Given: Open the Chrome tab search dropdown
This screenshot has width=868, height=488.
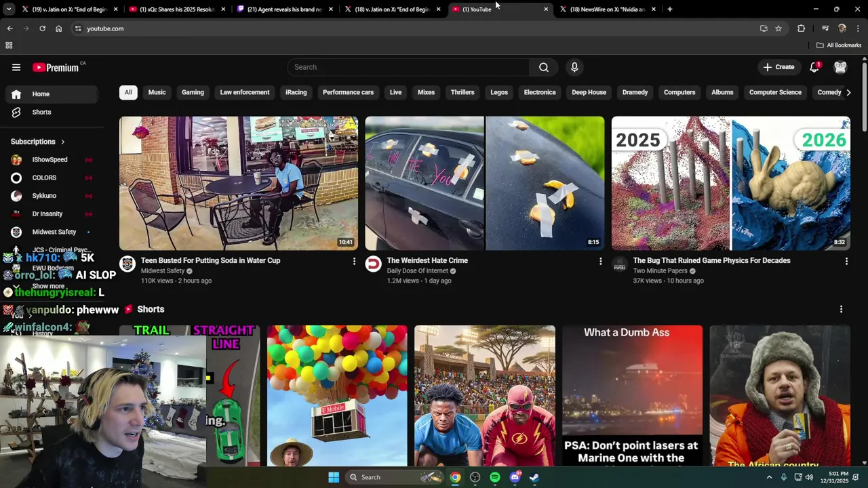Looking at the screenshot, I should tap(9, 9).
